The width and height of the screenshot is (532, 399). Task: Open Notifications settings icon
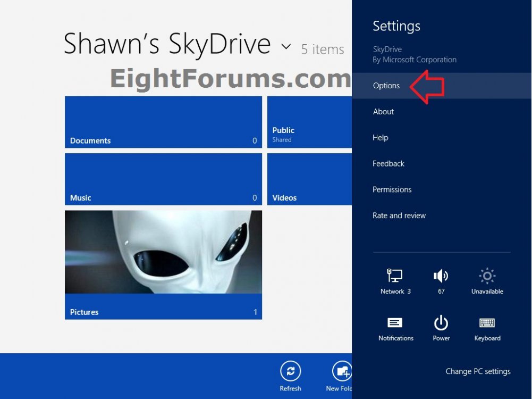tap(395, 323)
